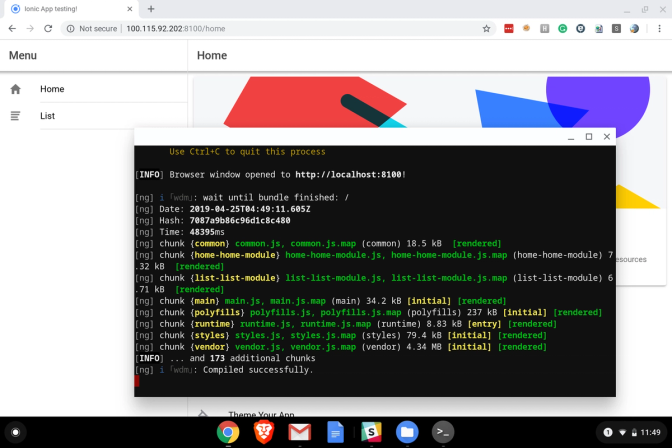Maximize the terminal window
The width and height of the screenshot is (672, 448).
pyautogui.click(x=589, y=137)
